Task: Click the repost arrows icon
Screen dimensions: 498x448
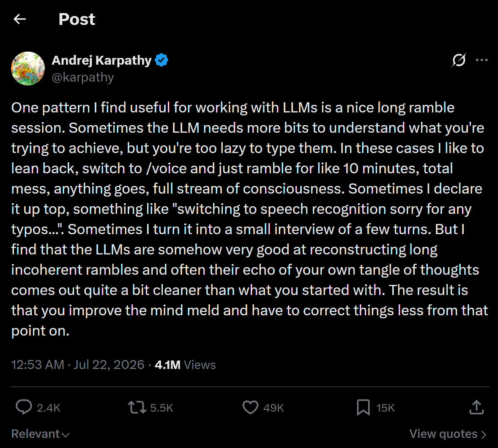Action: pos(137,407)
